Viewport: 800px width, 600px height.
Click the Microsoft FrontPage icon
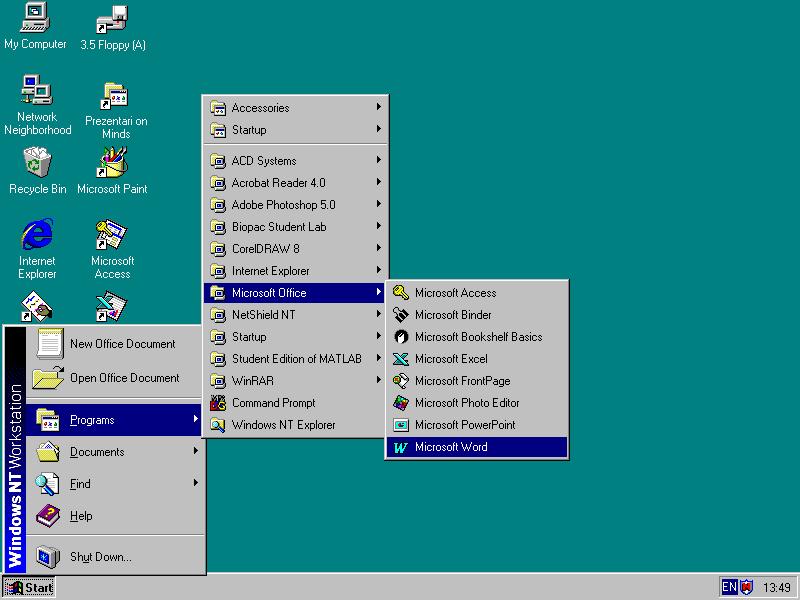(x=401, y=381)
